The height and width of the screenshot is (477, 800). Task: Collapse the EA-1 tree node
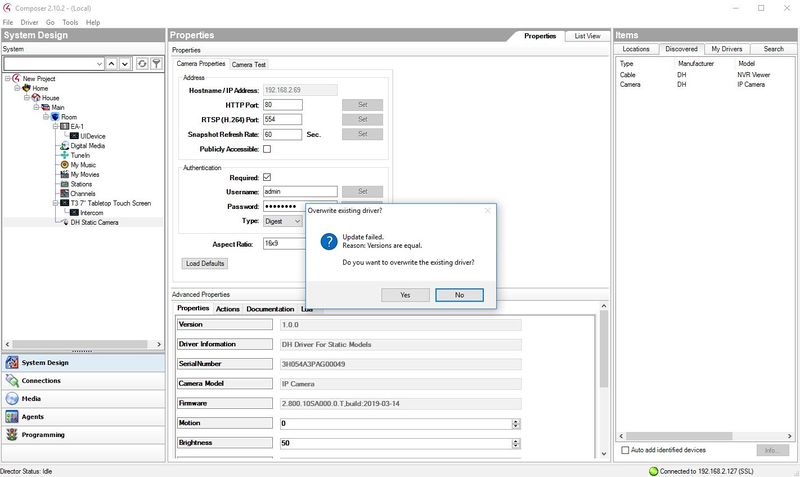tap(56, 127)
